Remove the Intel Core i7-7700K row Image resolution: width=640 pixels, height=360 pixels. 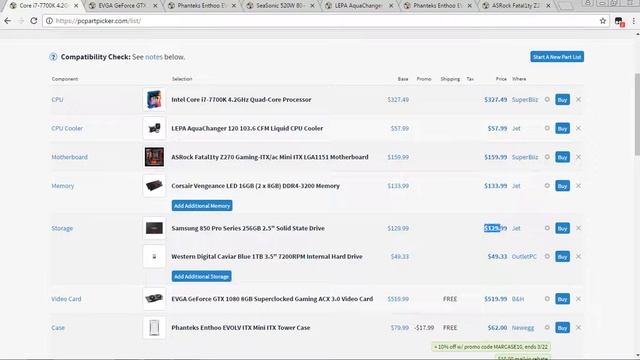tap(578, 100)
